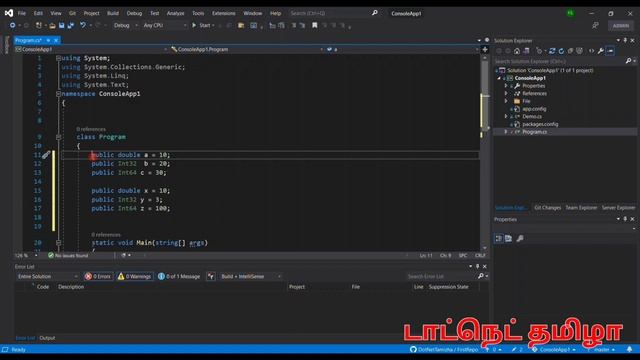Click the View Code icon in Solution Explorer
The image size is (640, 360).
point(591,51)
